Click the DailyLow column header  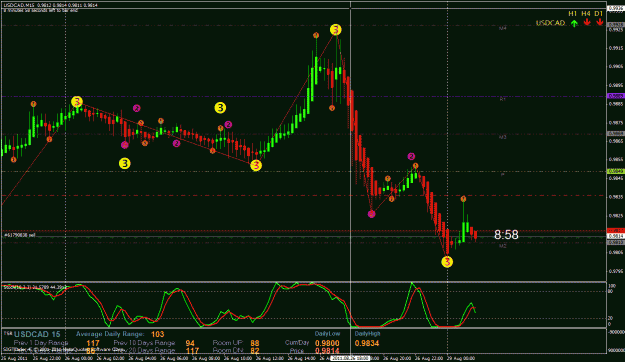[327, 333]
